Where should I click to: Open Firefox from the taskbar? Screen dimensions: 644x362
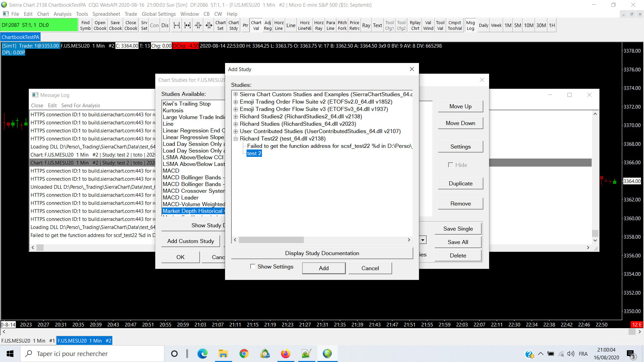285,354
